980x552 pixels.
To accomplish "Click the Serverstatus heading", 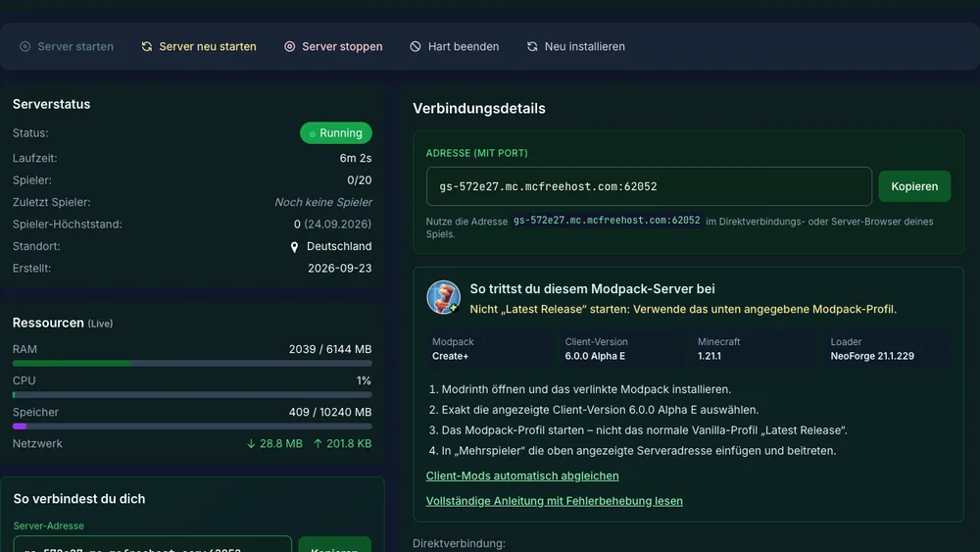I will (51, 104).
